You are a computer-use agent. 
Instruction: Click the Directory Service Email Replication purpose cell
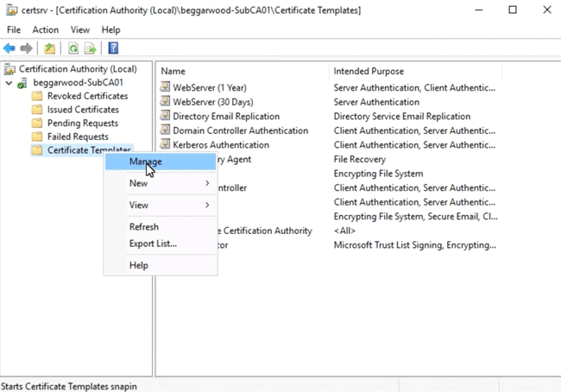[402, 117]
